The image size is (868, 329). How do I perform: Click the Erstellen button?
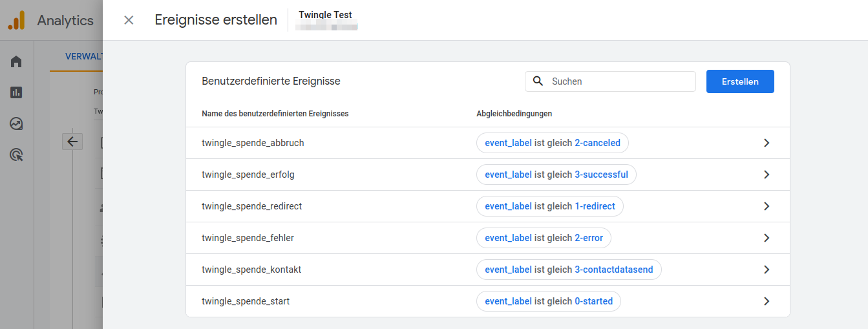click(740, 81)
